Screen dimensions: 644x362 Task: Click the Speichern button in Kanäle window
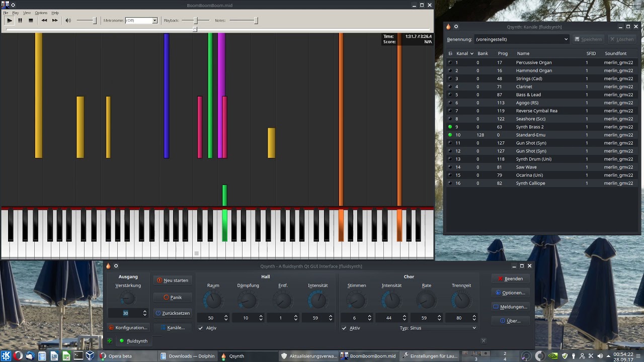click(589, 39)
